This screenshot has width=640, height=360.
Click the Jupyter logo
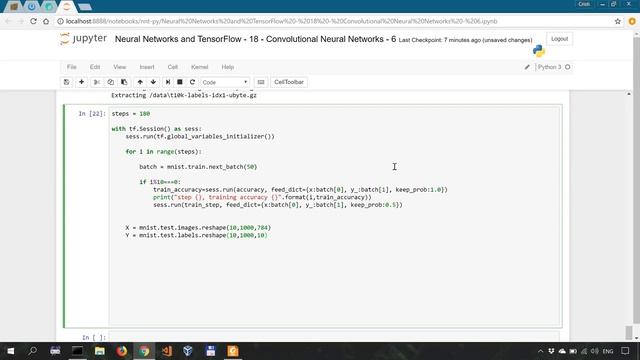coord(83,39)
